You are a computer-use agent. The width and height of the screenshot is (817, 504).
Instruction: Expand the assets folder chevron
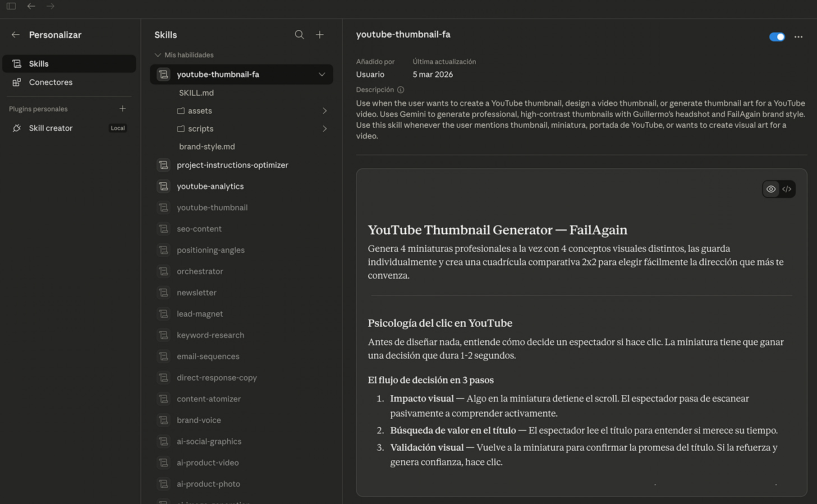(x=324, y=111)
